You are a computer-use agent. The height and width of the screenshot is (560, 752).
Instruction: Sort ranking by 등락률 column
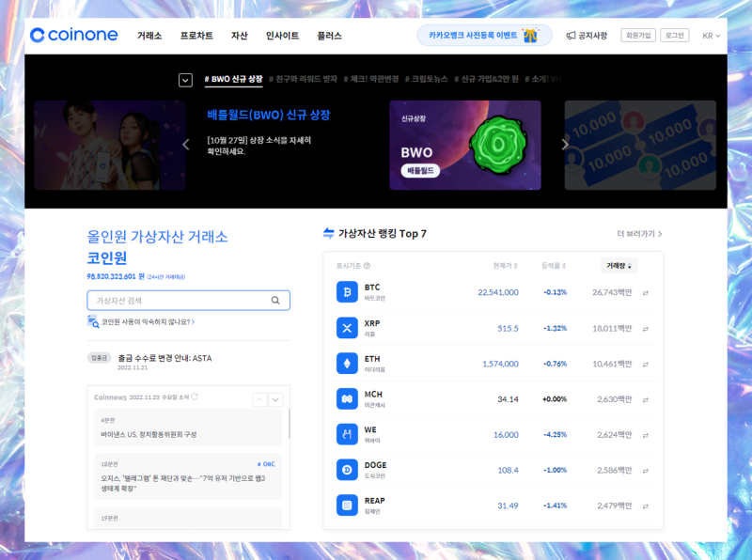pos(554,266)
